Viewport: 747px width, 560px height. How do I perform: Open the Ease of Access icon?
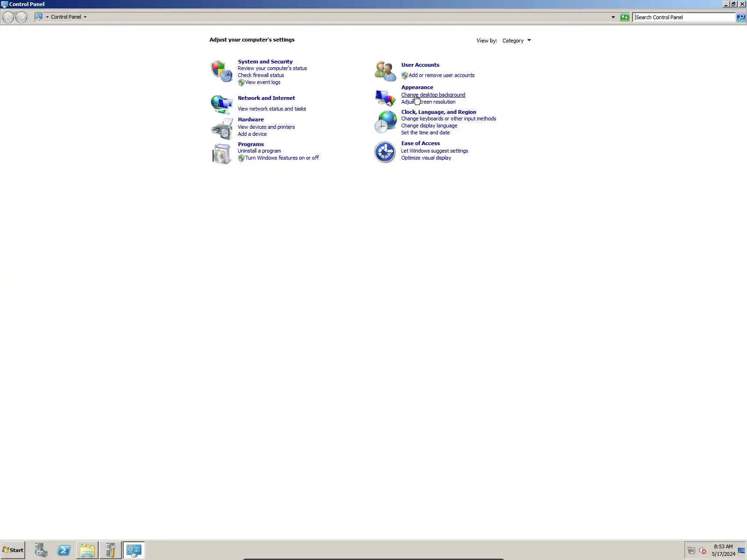click(385, 152)
